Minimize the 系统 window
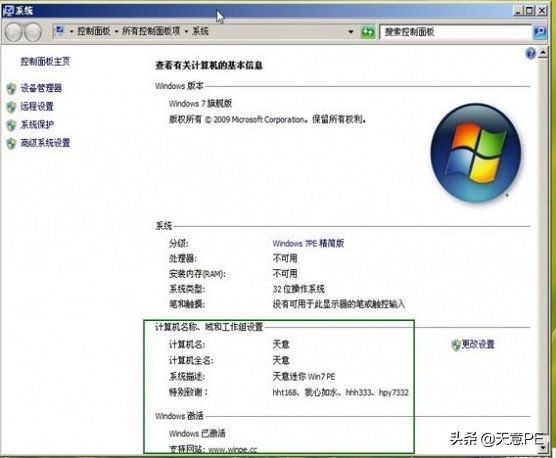Viewport: 556px width, 458px height. [x=518, y=11]
